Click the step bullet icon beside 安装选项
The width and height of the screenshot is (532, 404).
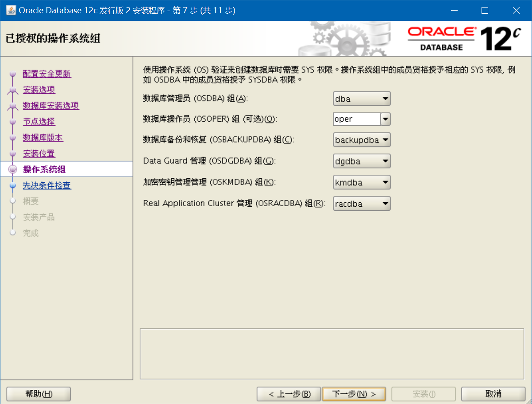coord(13,90)
